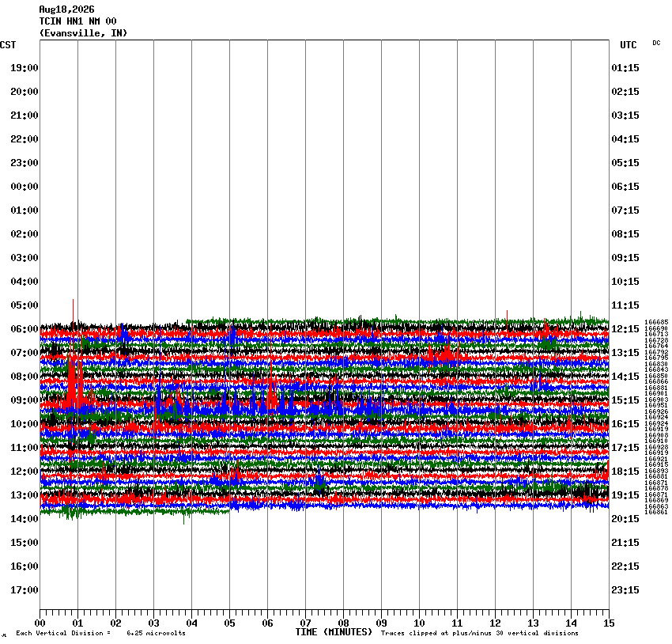Click the DC offset value 166861
The height and width of the screenshot is (644, 672).
(x=656, y=512)
